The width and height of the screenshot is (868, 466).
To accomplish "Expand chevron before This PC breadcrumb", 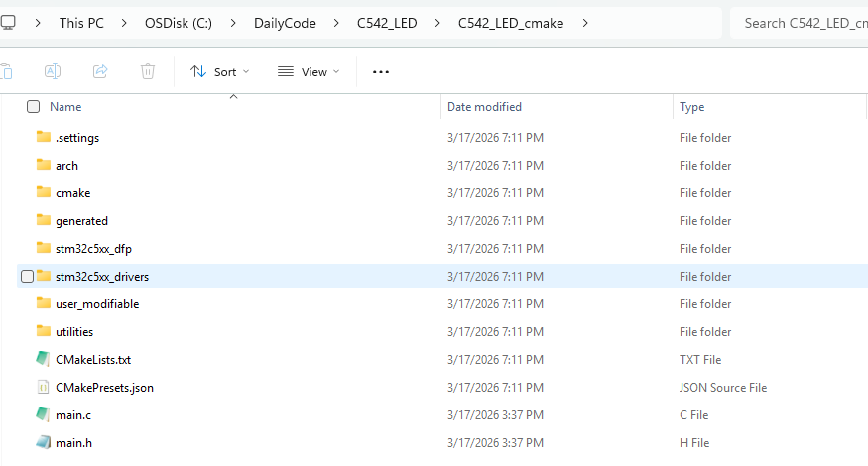I will click(x=38, y=23).
